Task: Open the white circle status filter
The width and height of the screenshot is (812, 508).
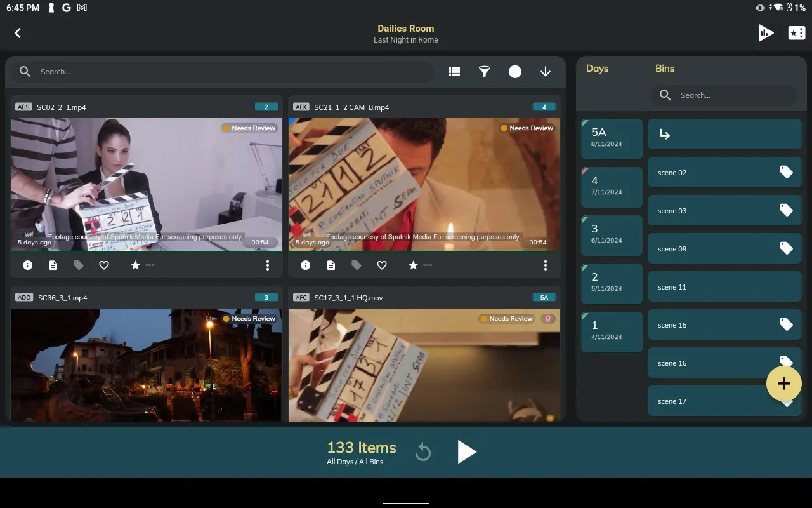Action: 515,72
